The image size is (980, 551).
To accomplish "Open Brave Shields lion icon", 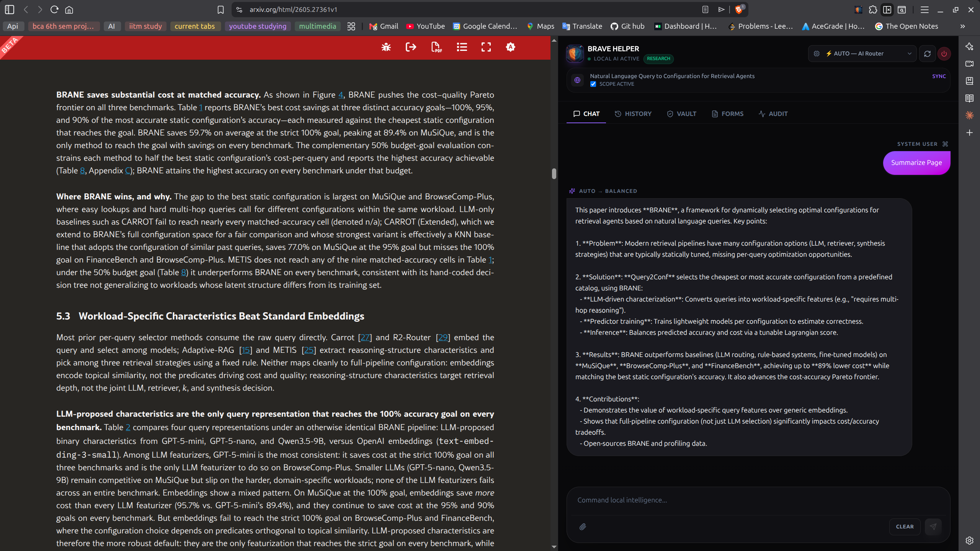I will [x=739, y=10].
